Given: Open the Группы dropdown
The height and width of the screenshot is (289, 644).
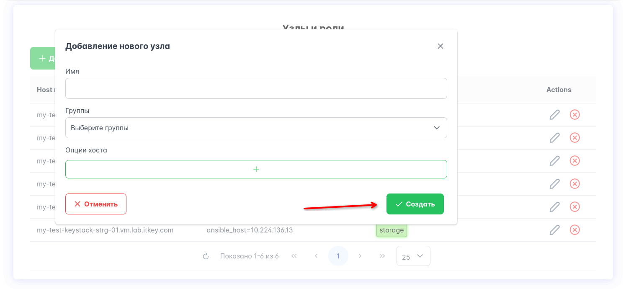Looking at the screenshot, I should tap(256, 128).
